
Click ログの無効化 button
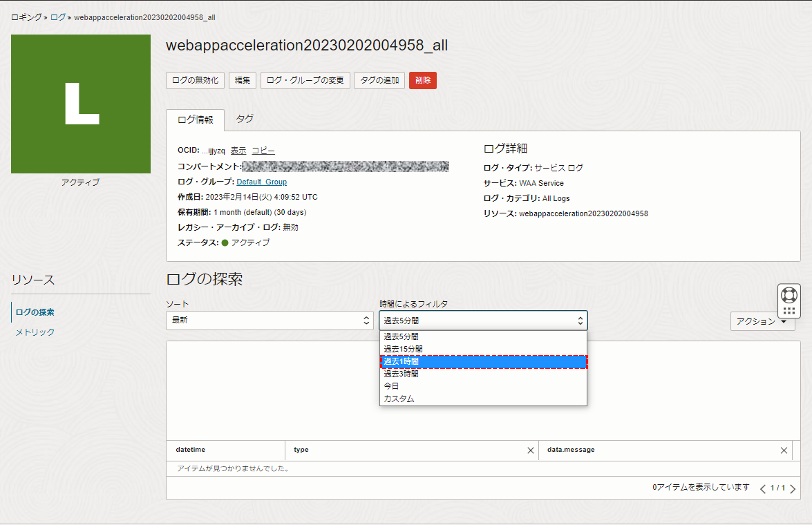pyautogui.click(x=195, y=80)
